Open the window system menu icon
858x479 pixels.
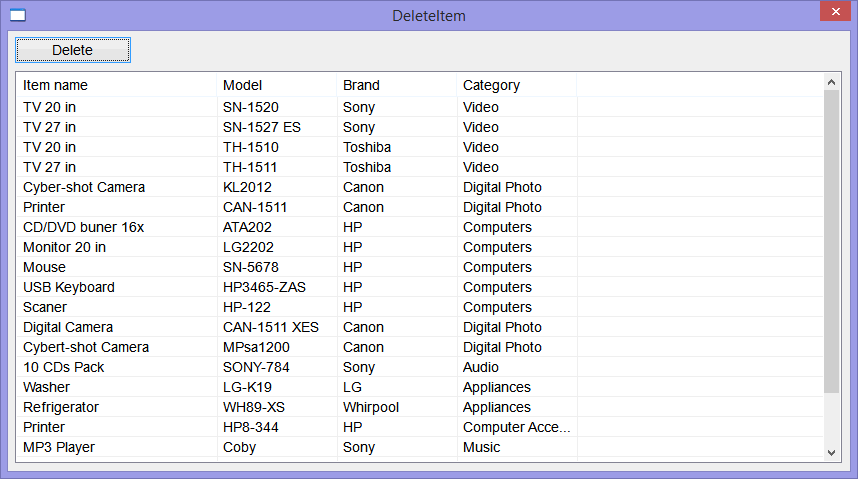click(x=18, y=15)
